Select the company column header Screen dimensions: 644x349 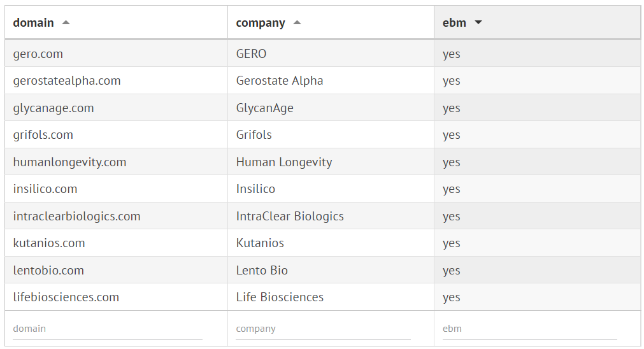(261, 23)
